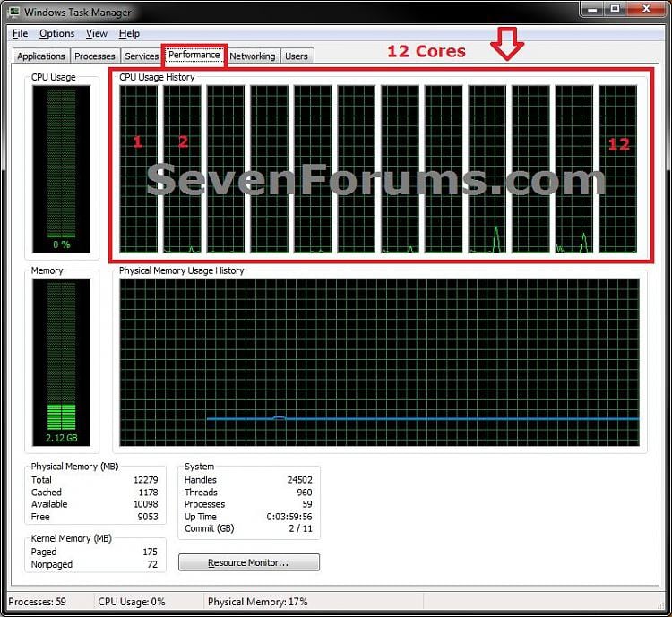
Task: Click the Resource Monitor button
Action: click(248, 562)
